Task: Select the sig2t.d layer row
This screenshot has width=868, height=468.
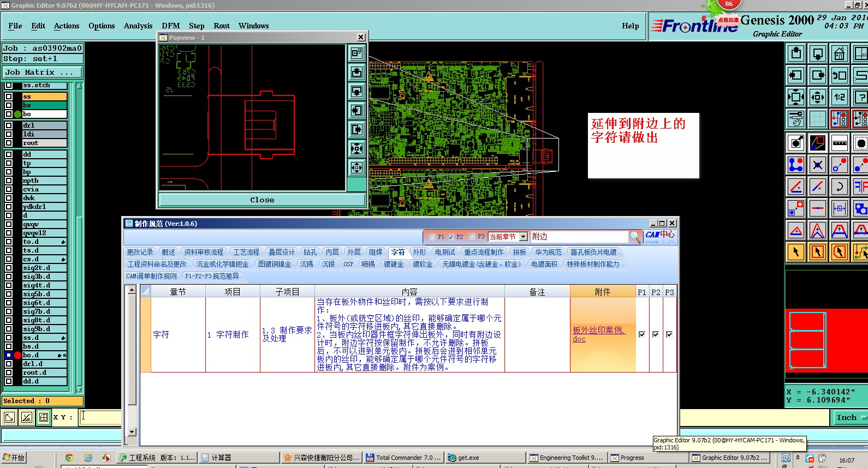Action: point(44,268)
